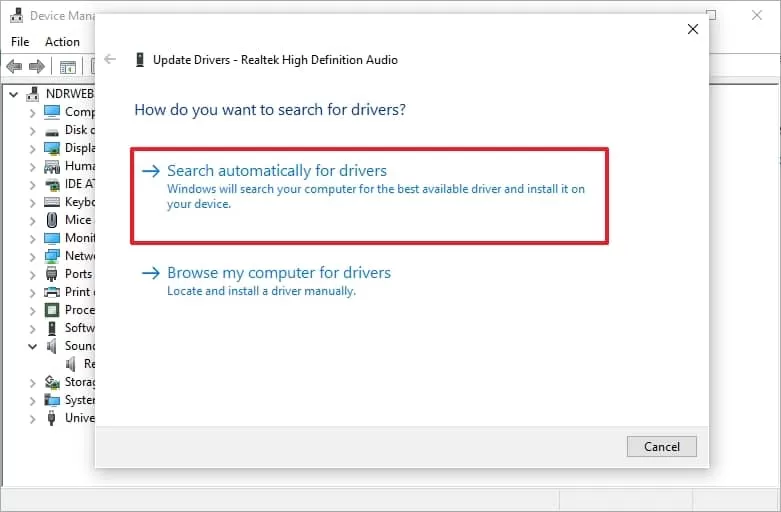The width and height of the screenshot is (781, 512).
Task: Expand the Mice category
Action: point(33,220)
